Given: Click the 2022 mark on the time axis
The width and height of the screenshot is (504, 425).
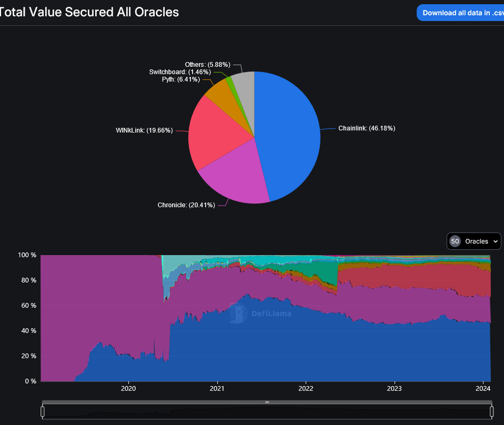Looking at the screenshot, I should [306, 389].
